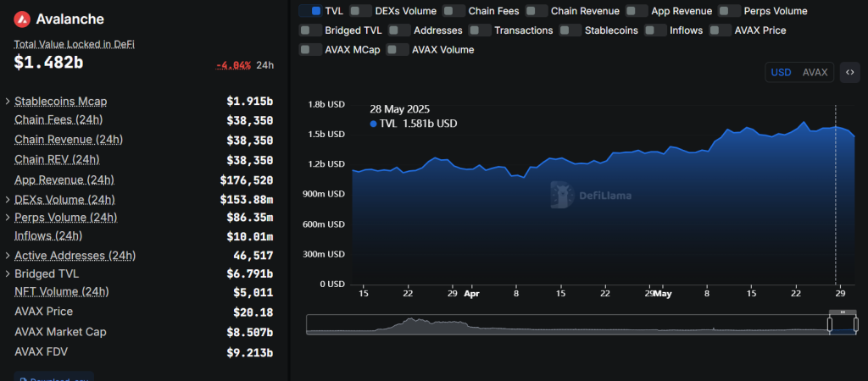868x381 pixels.
Task: Switch on Bridged TVL toggle
Action: click(x=310, y=30)
